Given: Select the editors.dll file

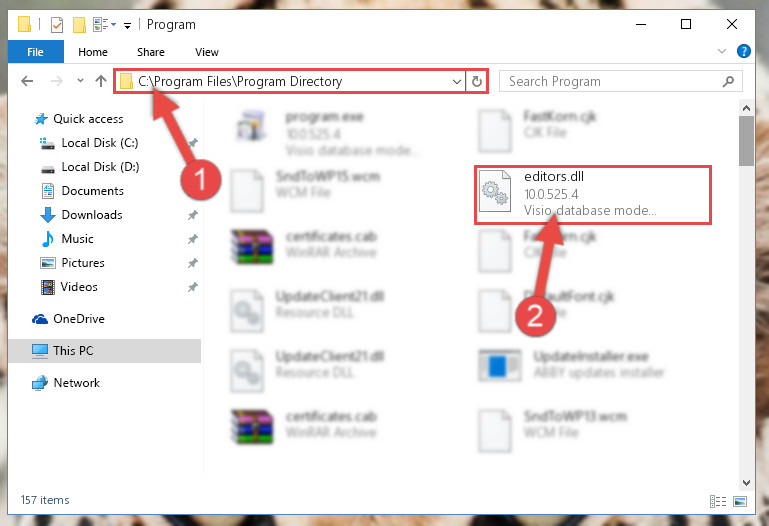Looking at the screenshot, I should pos(592,195).
